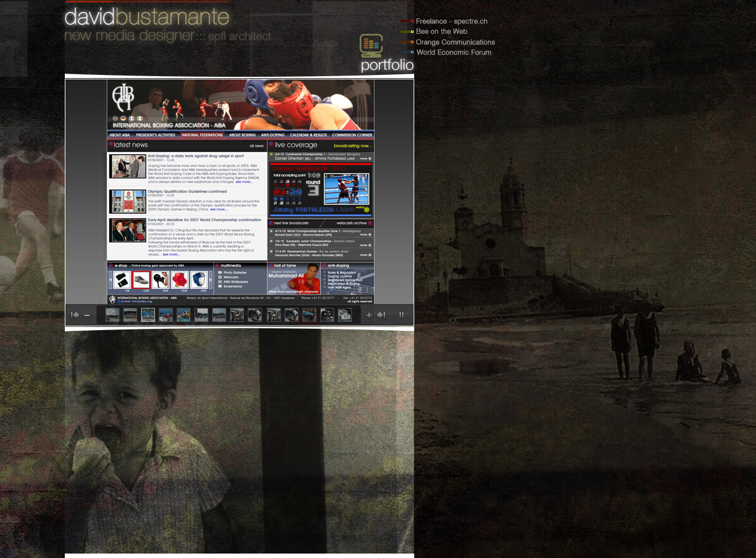Select the fifth thumbnail in the strip
The height and width of the screenshot is (558, 756).
[184, 315]
